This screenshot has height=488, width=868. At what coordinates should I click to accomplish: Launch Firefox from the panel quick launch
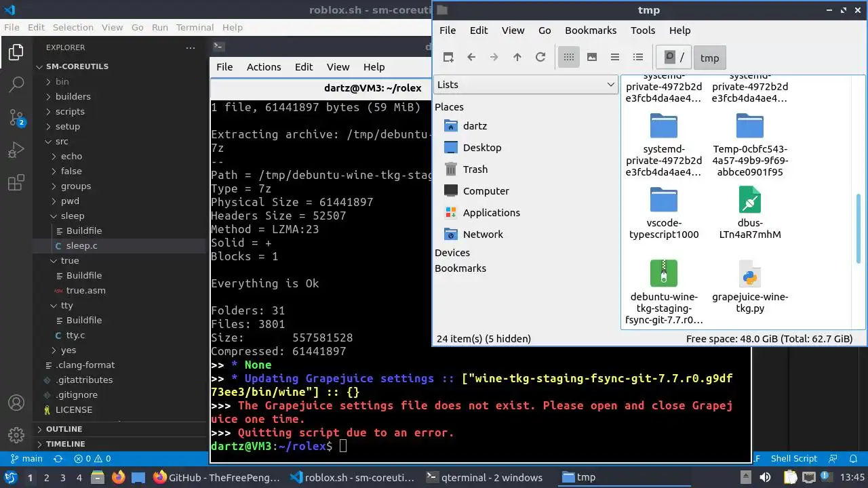click(x=118, y=477)
